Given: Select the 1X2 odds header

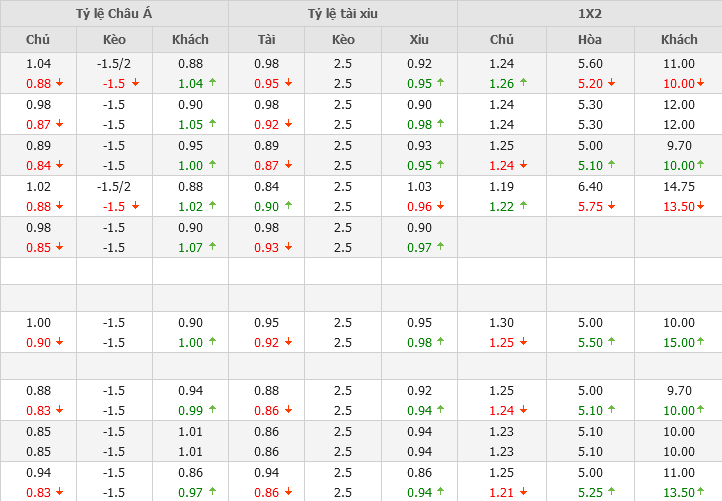Looking at the screenshot, I should [589, 13].
